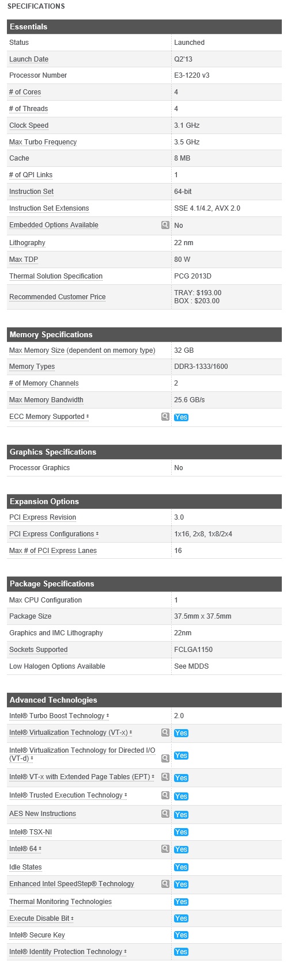
Task: Click the Launch Date label link
Action: pos(29,59)
